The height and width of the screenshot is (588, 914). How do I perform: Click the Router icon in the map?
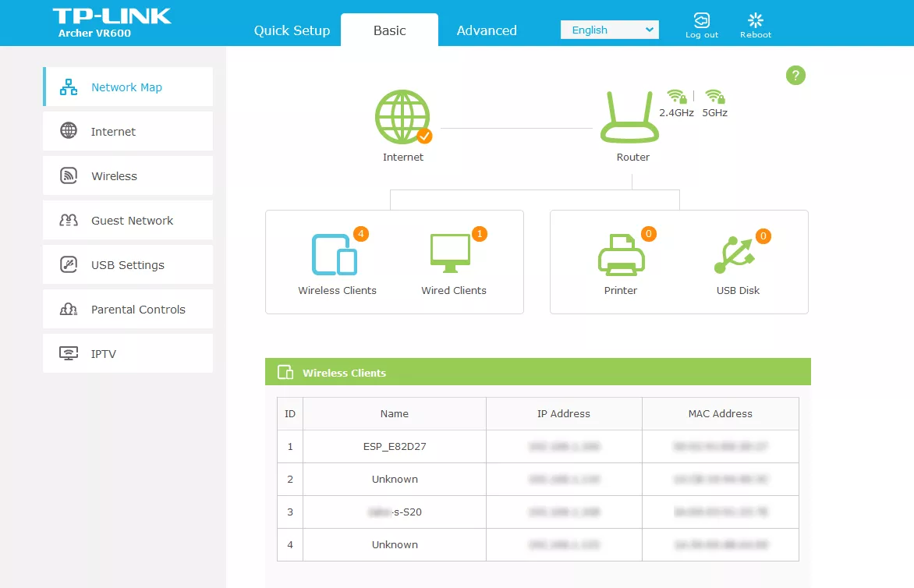(x=629, y=117)
